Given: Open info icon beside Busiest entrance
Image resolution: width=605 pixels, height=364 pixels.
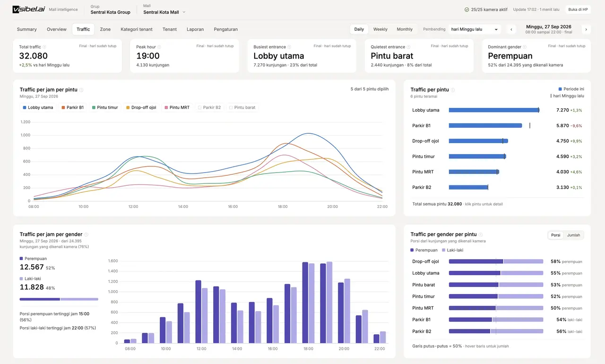Looking at the screenshot, I should pyautogui.click(x=289, y=47).
